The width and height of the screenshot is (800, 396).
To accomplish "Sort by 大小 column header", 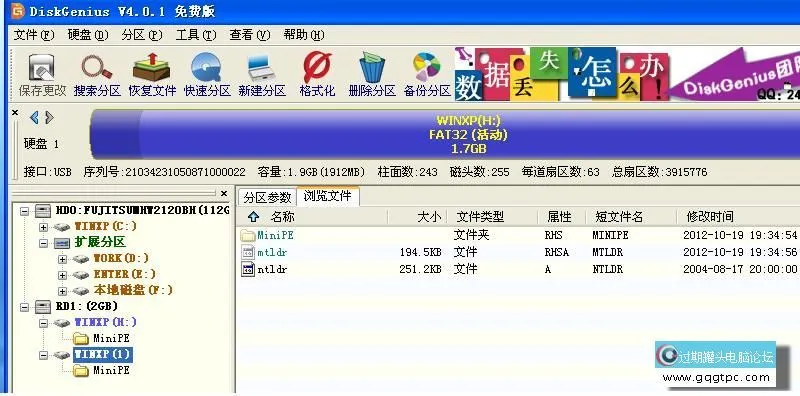I will point(418,217).
